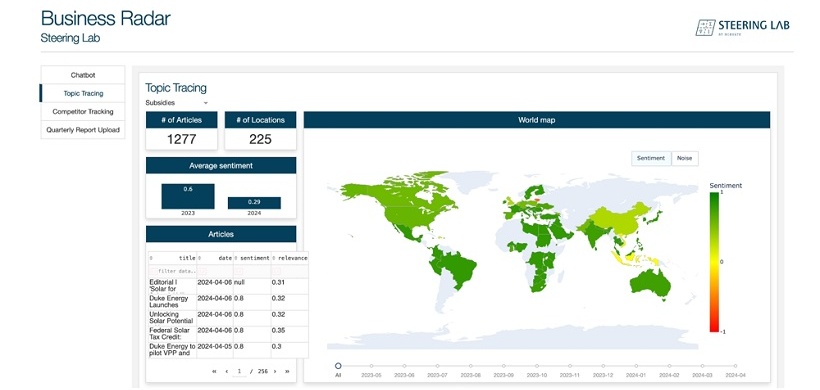
Task: Select 2023-12 on the timeline slider
Action: point(603,366)
